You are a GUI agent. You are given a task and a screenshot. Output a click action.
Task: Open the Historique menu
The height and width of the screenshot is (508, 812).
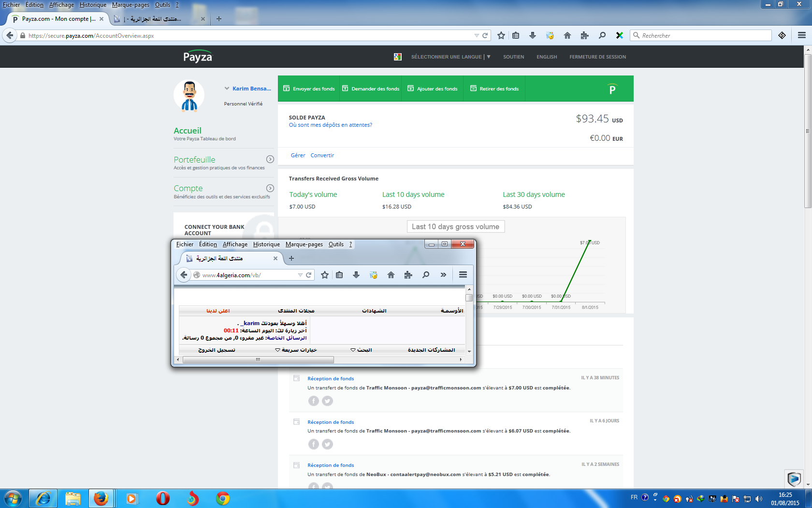(93, 5)
